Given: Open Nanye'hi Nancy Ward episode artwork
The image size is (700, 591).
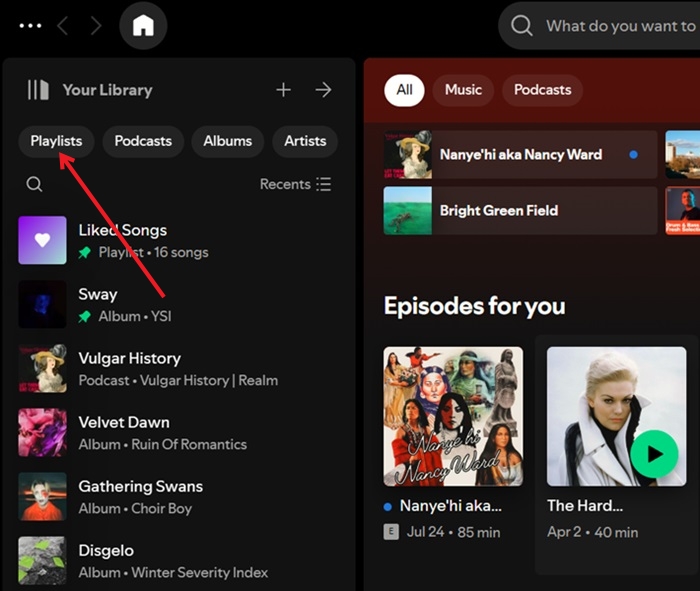Looking at the screenshot, I should pyautogui.click(x=453, y=416).
